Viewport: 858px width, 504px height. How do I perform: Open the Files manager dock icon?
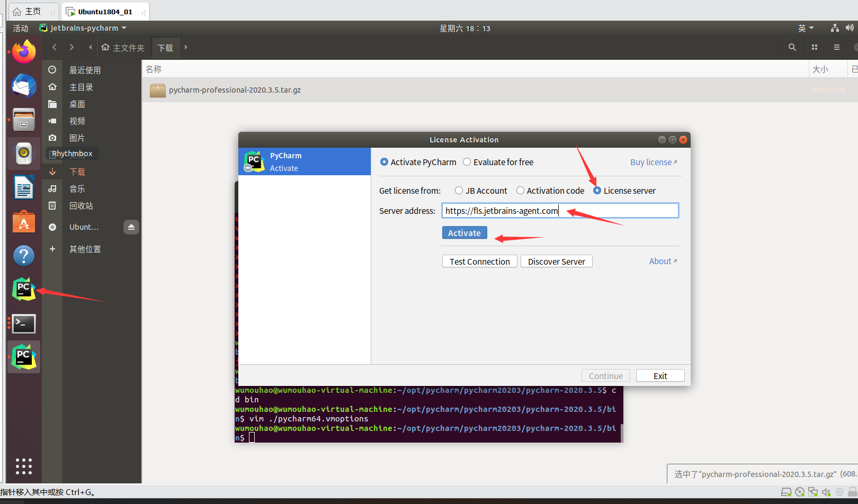click(24, 120)
